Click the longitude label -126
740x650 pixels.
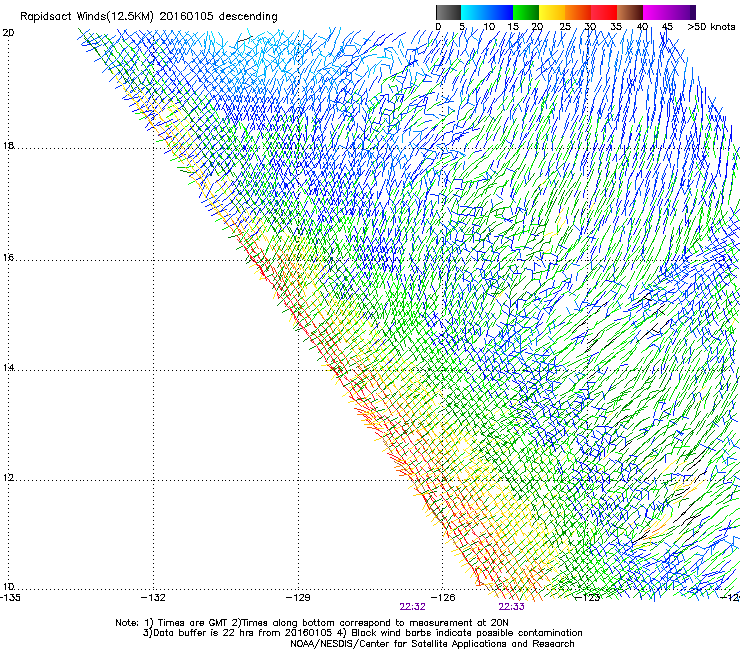[x=443, y=598]
